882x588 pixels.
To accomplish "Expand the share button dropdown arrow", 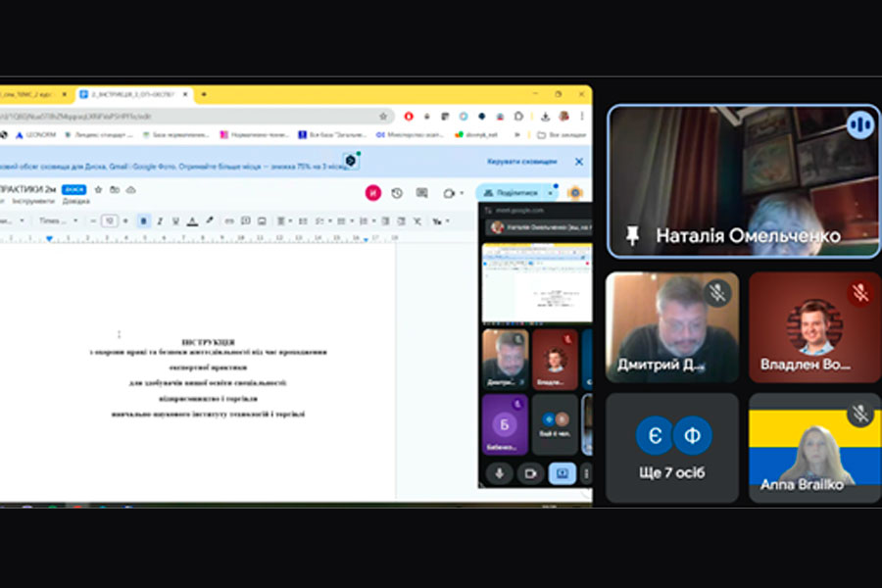I will [551, 193].
